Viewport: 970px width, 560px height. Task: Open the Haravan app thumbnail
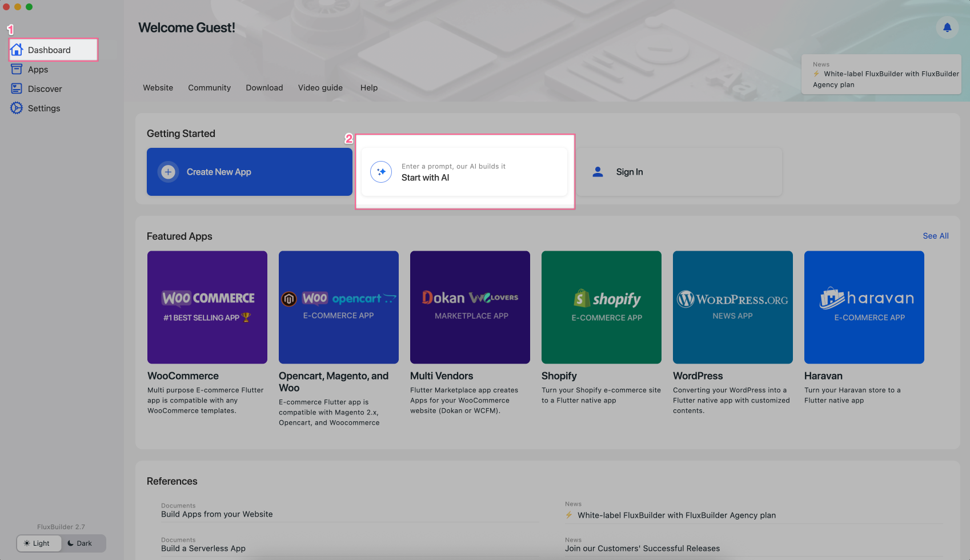(864, 307)
